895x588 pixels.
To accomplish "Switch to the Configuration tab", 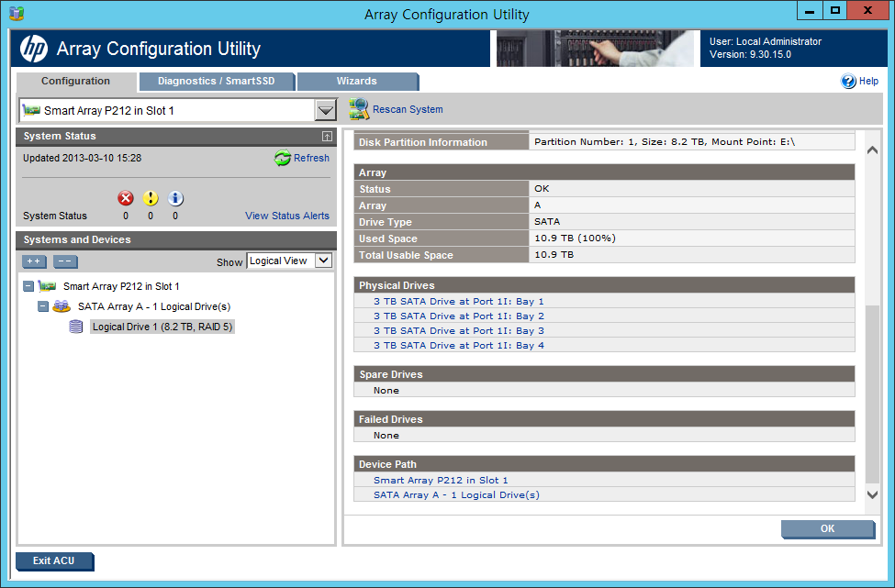I will click(x=75, y=81).
